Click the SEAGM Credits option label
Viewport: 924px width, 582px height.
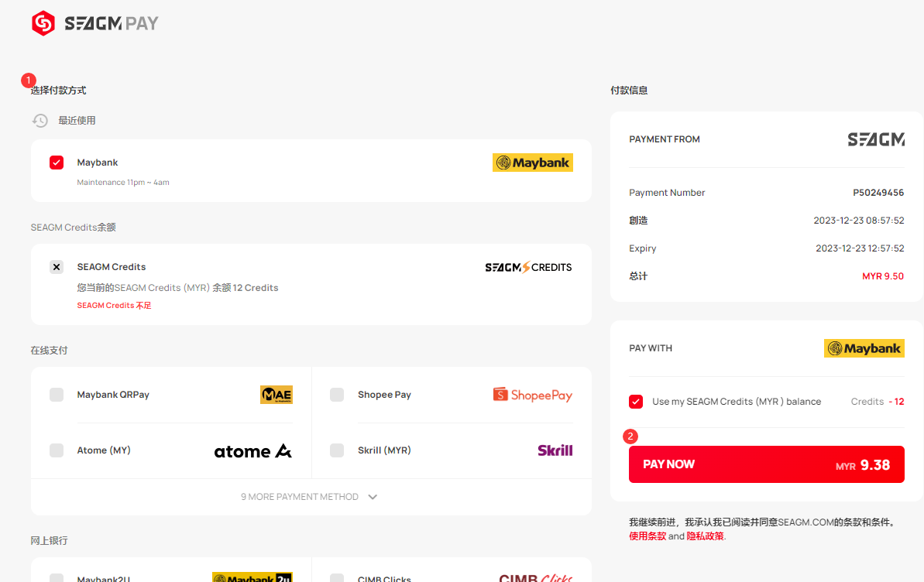click(x=112, y=267)
